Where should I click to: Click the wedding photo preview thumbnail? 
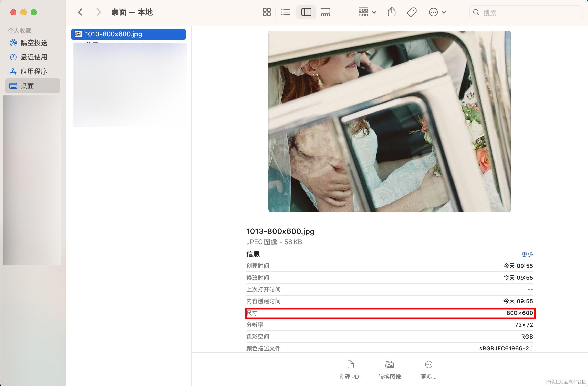pyautogui.click(x=390, y=121)
